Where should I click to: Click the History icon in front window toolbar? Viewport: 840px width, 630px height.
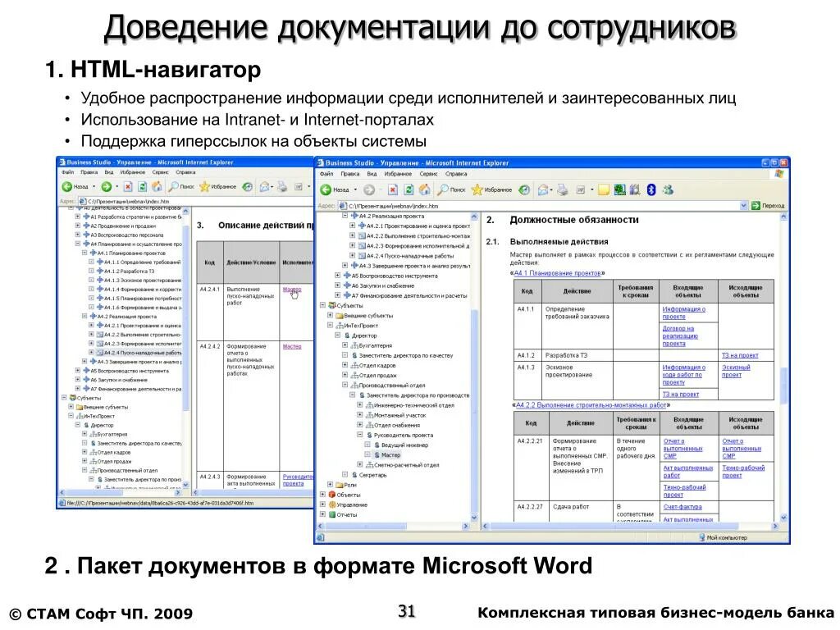tap(524, 189)
